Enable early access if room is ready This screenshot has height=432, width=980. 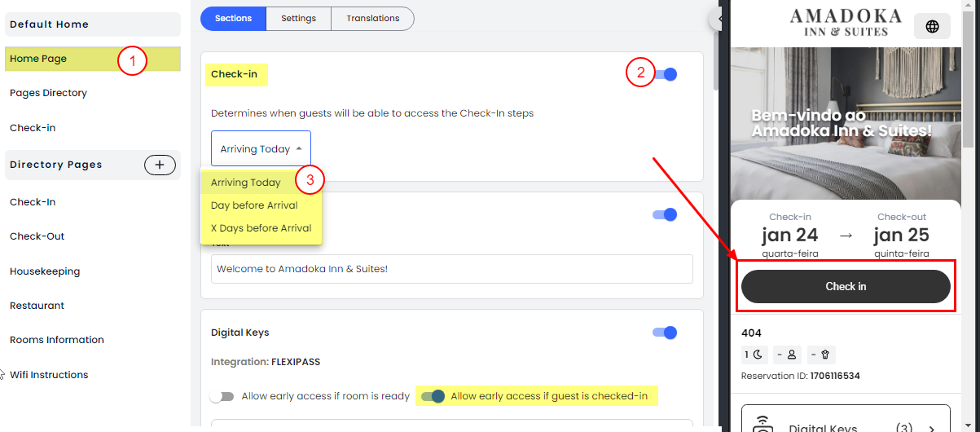pos(222,396)
